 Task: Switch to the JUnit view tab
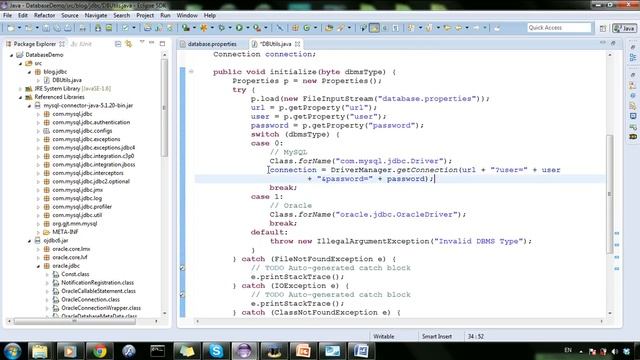click(81, 44)
